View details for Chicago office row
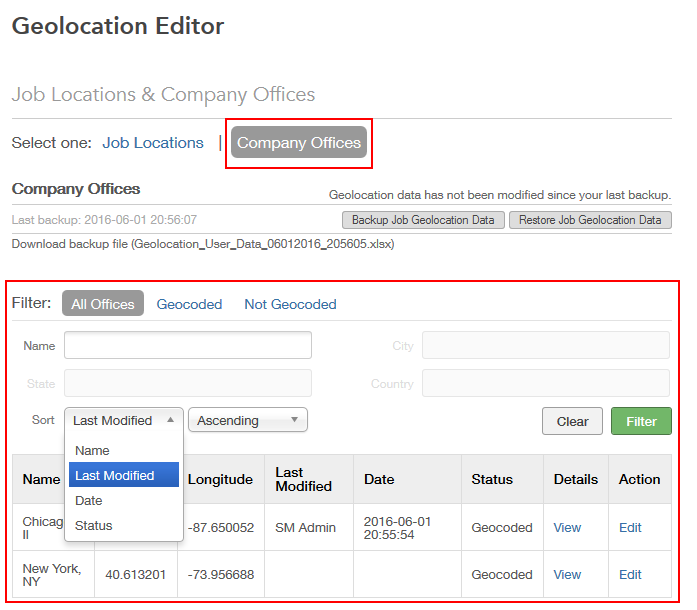Screen dimensions: 697x610 pos(567,528)
